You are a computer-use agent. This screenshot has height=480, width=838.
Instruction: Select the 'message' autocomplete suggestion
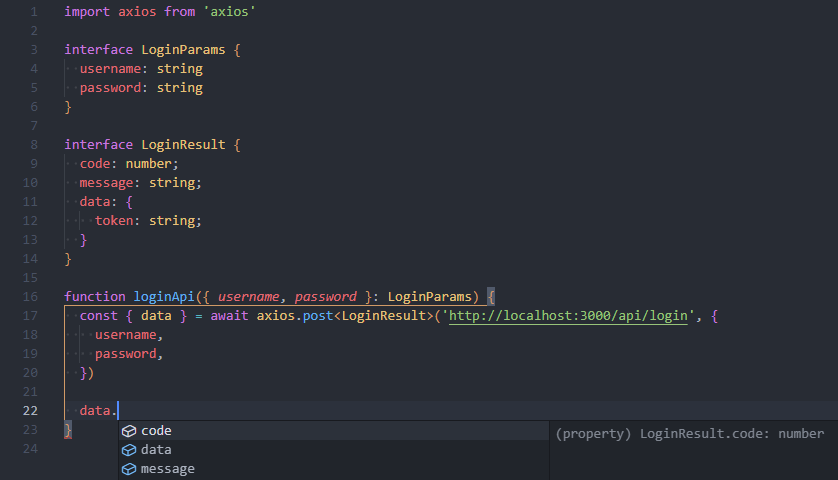333,469
